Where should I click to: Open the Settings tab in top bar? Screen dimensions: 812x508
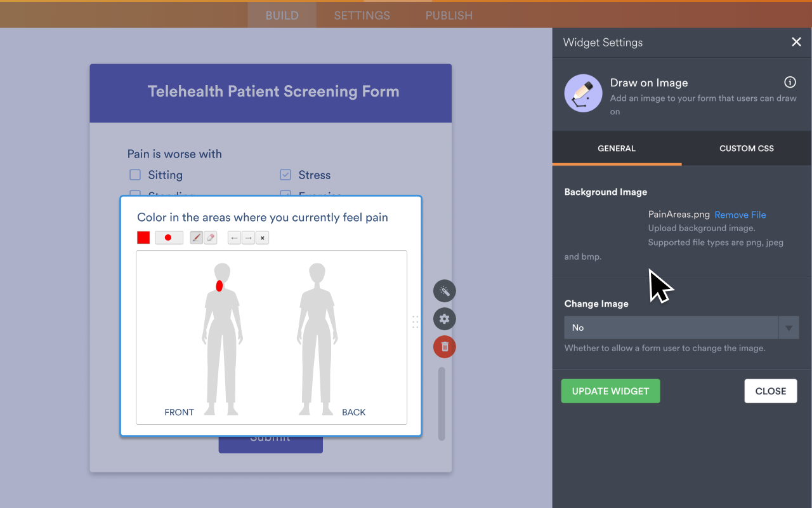tap(362, 15)
